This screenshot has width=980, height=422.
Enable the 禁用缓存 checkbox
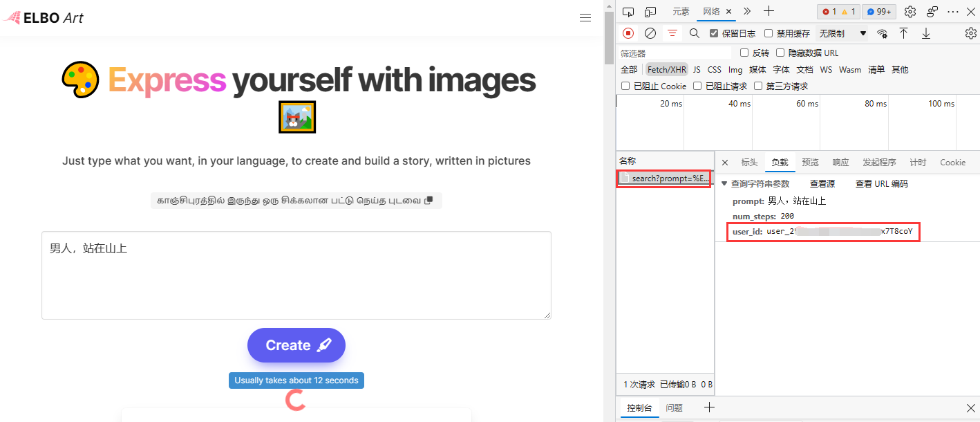click(769, 33)
